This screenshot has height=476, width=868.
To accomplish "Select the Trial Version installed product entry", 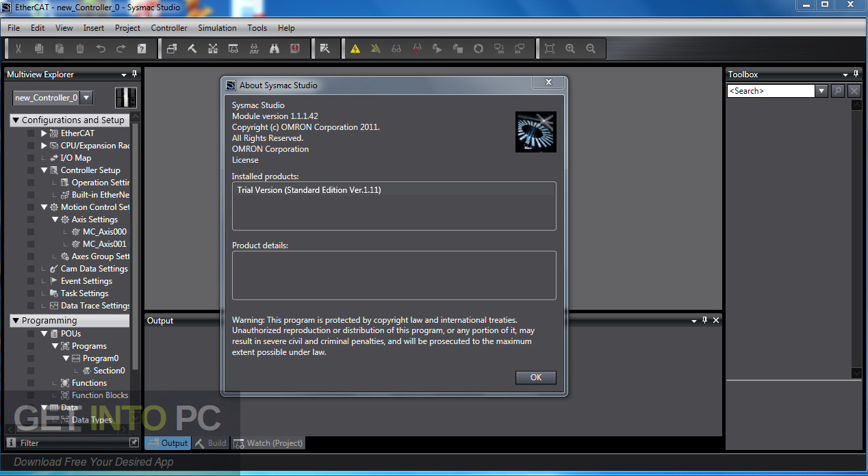I will tap(394, 190).
